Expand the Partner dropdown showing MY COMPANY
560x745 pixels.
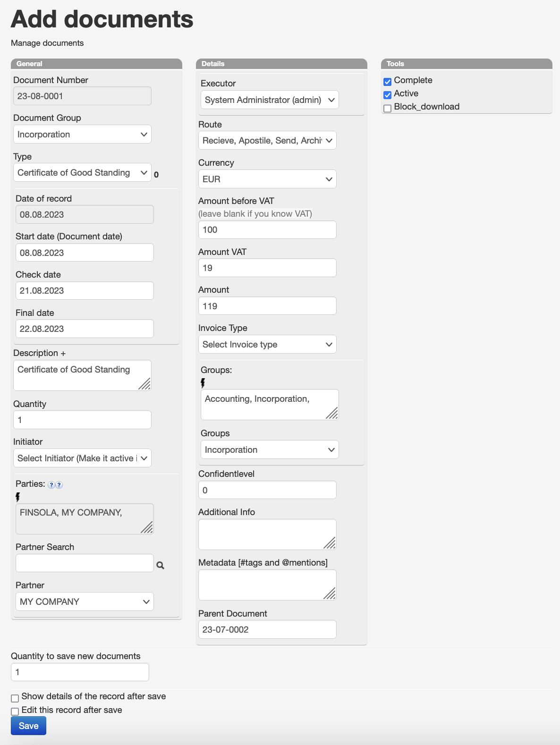85,602
